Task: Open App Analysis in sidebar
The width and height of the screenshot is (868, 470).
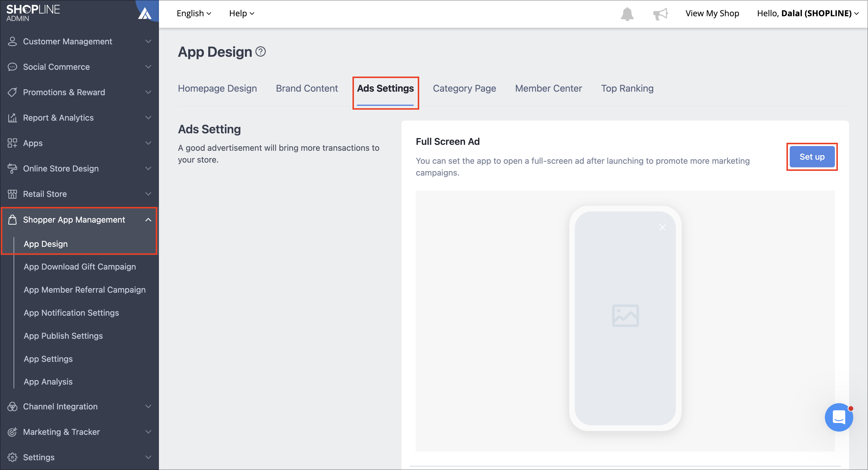Action: click(x=48, y=382)
